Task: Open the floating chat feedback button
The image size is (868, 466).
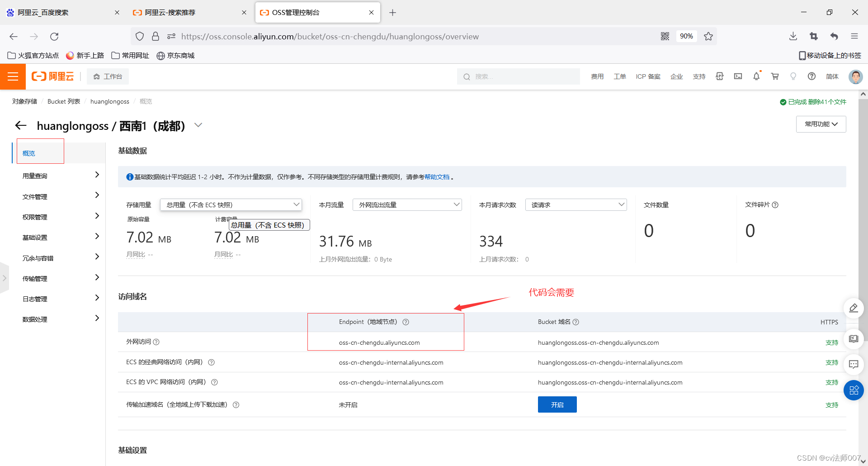Action: click(x=854, y=365)
